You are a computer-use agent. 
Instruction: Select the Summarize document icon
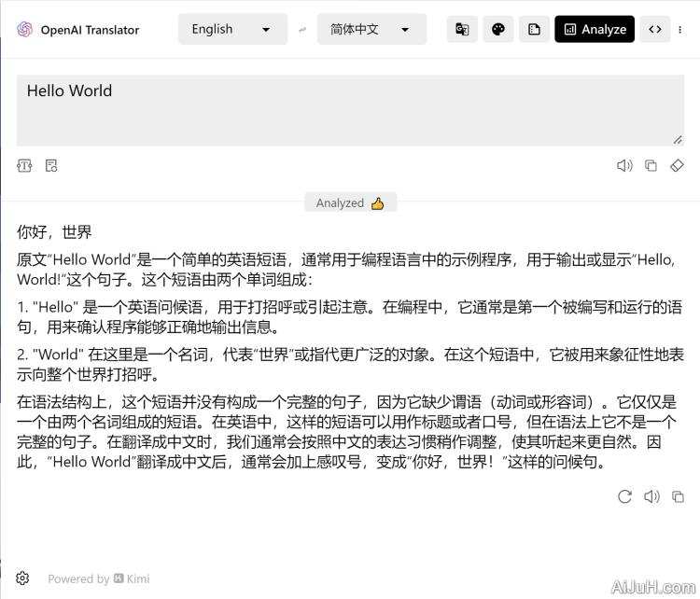534,29
